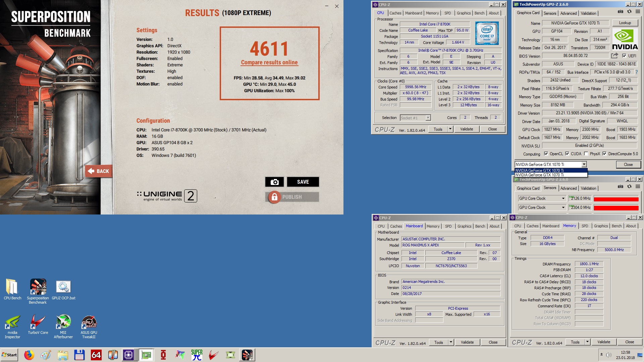Refresh the top GPU-Z Graphics Card window
The image size is (644, 362).
coord(629,12)
